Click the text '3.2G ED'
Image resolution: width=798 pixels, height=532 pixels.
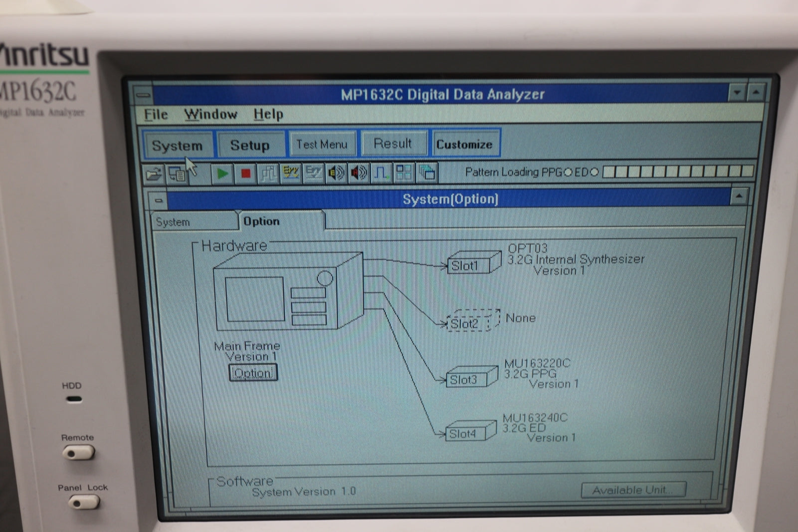pos(524,428)
